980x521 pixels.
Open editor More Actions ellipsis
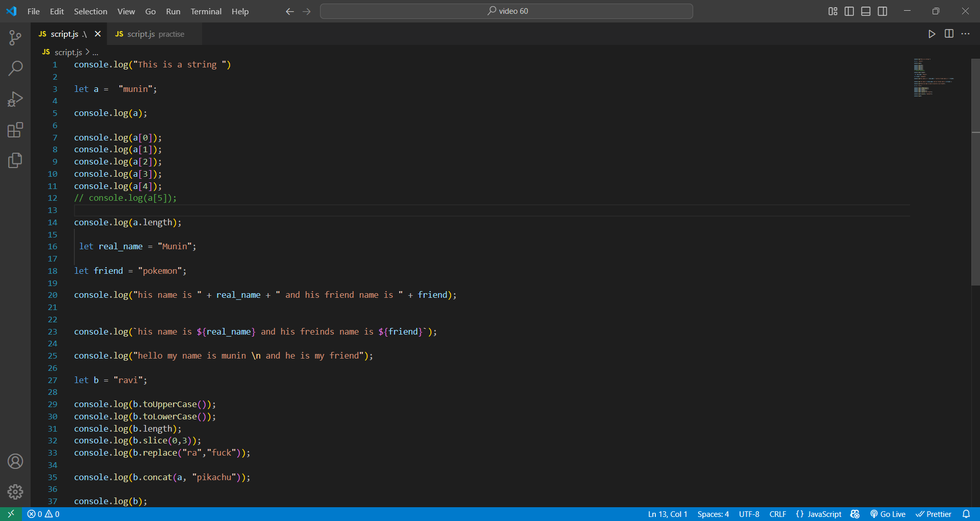(965, 34)
